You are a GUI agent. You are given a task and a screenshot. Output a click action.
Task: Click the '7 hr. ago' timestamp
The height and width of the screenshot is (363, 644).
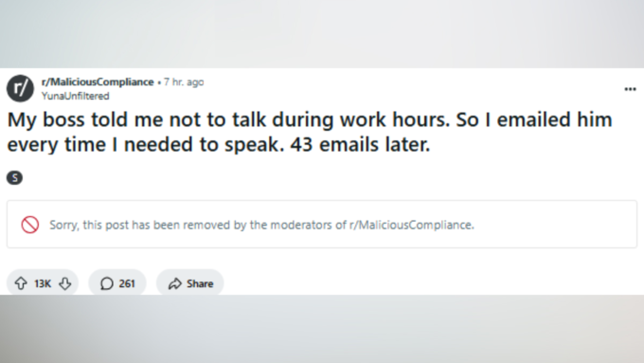pyautogui.click(x=184, y=82)
